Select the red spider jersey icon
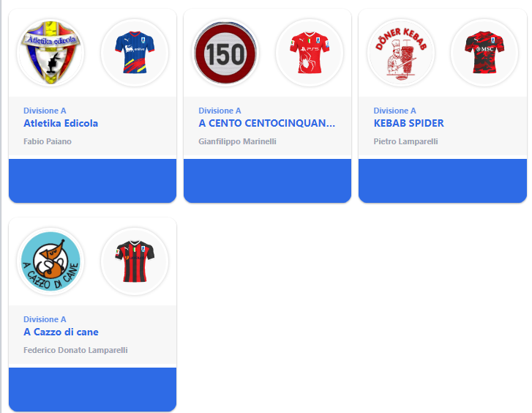The image size is (532, 413). [310, 53]
